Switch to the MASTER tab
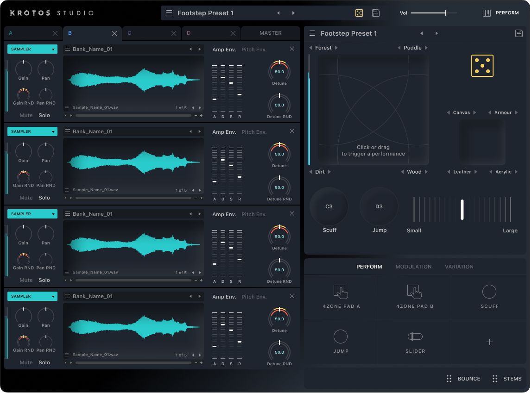532x393 pixels. (271, 33)
